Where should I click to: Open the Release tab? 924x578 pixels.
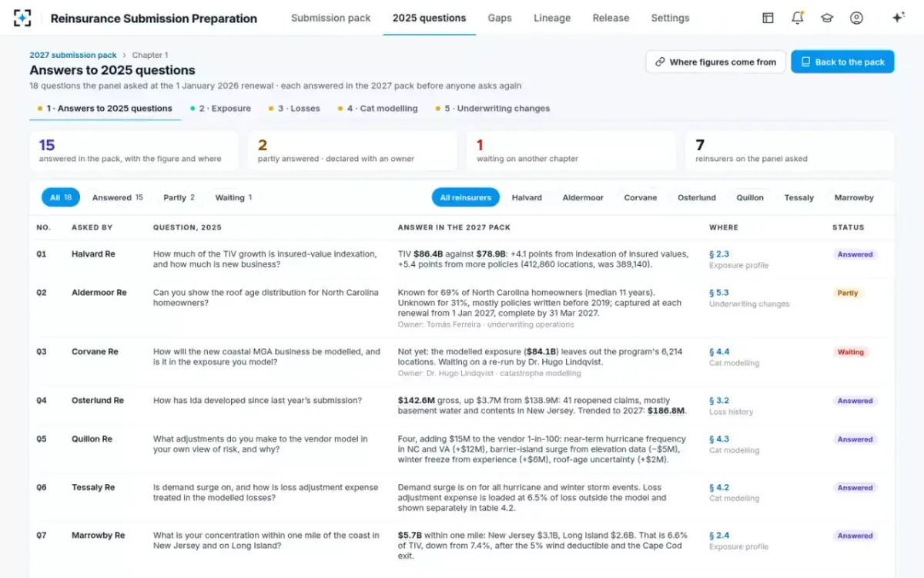point(611,18)
